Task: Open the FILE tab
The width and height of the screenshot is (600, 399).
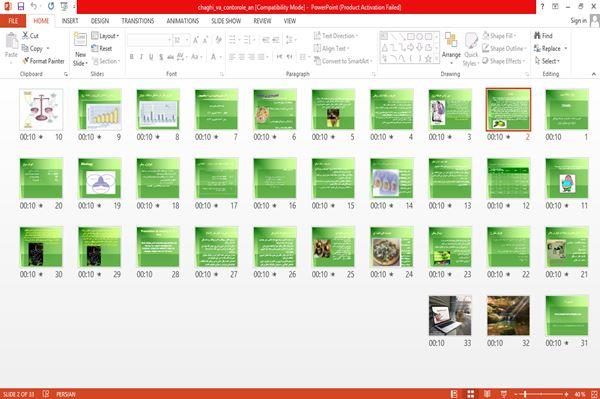Action: tap(13, 21)
